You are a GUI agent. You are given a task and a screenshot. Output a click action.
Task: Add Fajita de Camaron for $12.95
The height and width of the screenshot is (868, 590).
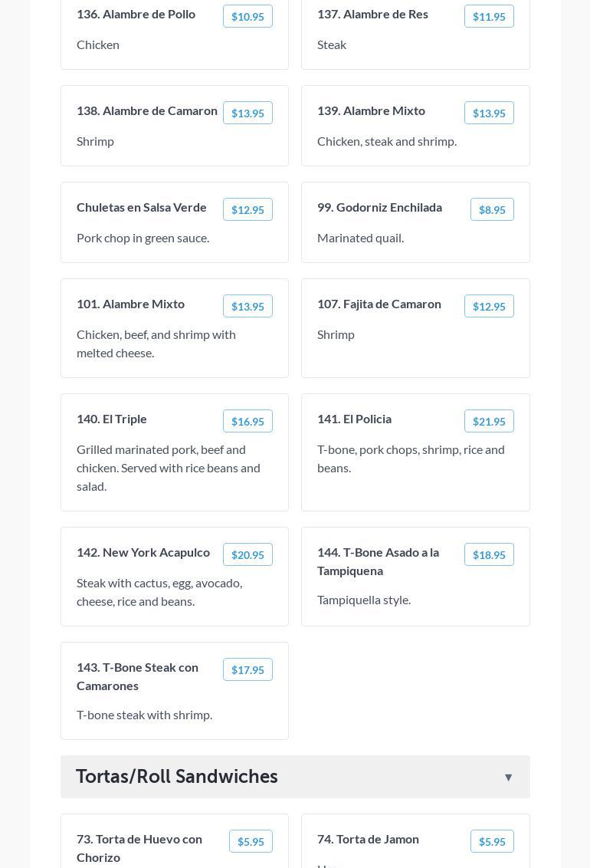(489, 307)
